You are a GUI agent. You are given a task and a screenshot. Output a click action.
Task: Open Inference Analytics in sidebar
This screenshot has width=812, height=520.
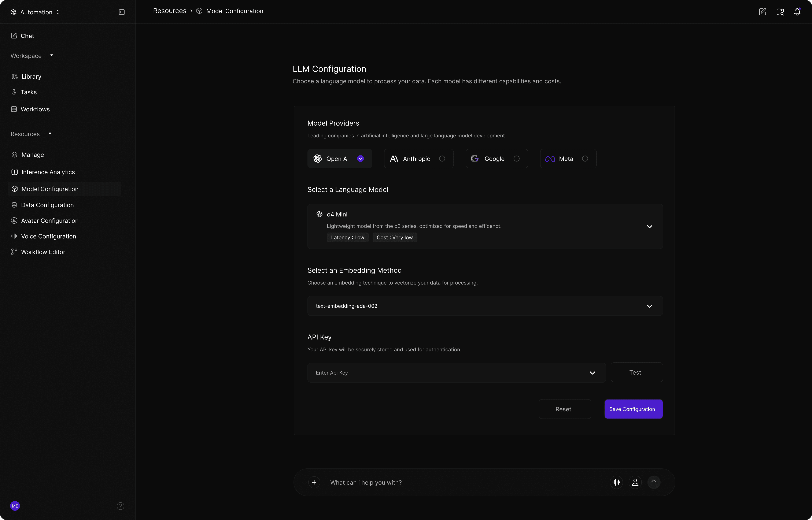[48, 172]
